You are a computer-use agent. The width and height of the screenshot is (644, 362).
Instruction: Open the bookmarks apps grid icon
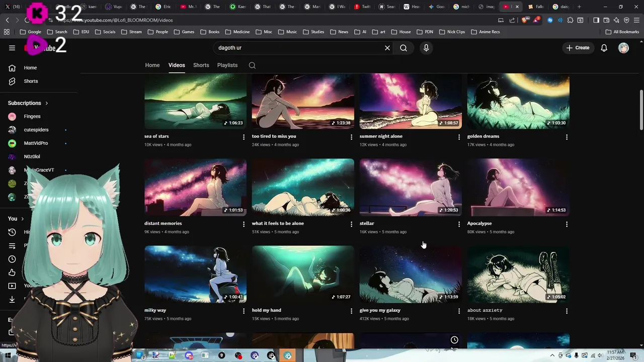[7, 32]
